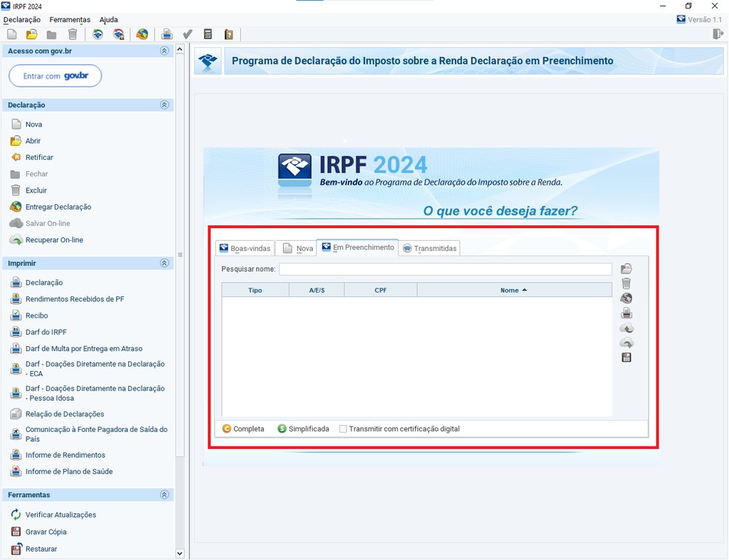Click the diskette save copy icon beside the list
Screen dimensions: 729x560
coord(626,356)
